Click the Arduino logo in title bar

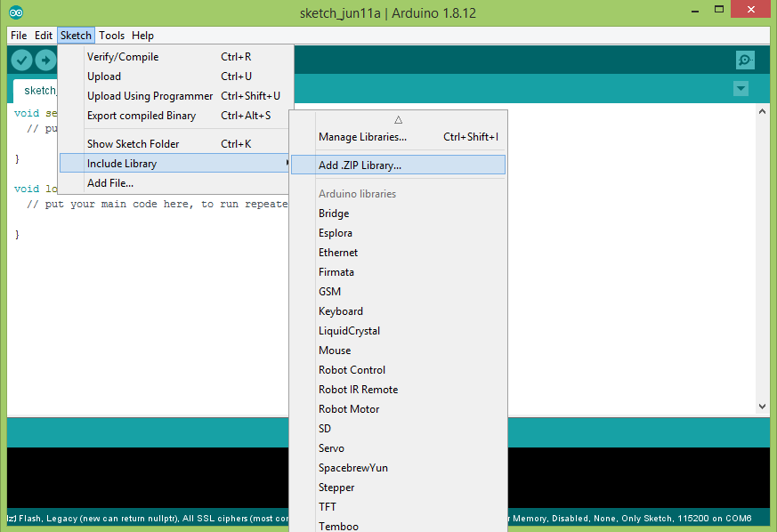point(16,13)
